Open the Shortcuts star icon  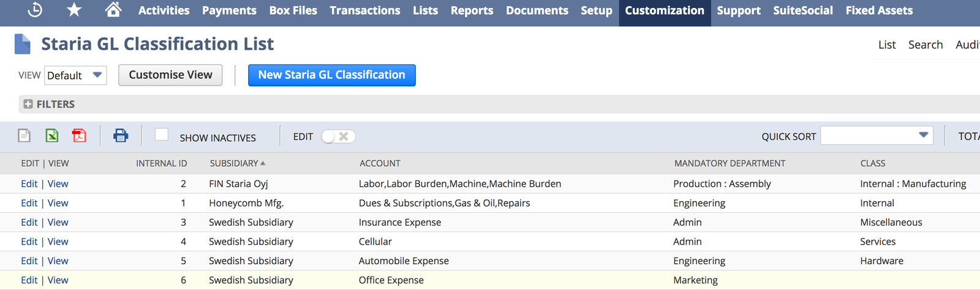click(x=74, y=10)
